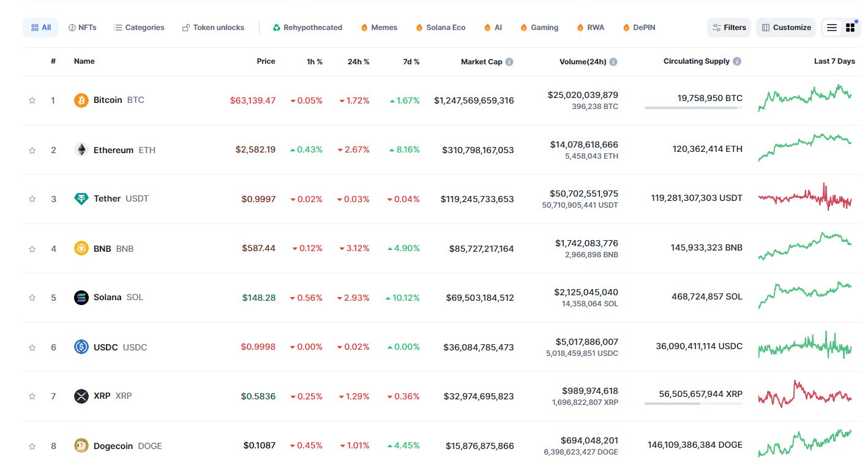
Task: Sort table by Market Cap header
Action: click(481, 62)
